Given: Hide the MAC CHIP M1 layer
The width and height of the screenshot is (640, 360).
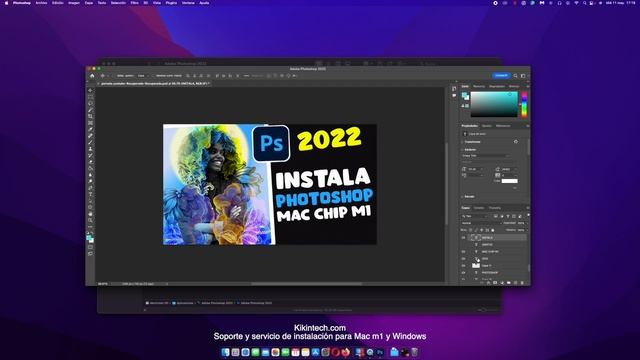Looking at the screenshot, I should coord(463,251).
